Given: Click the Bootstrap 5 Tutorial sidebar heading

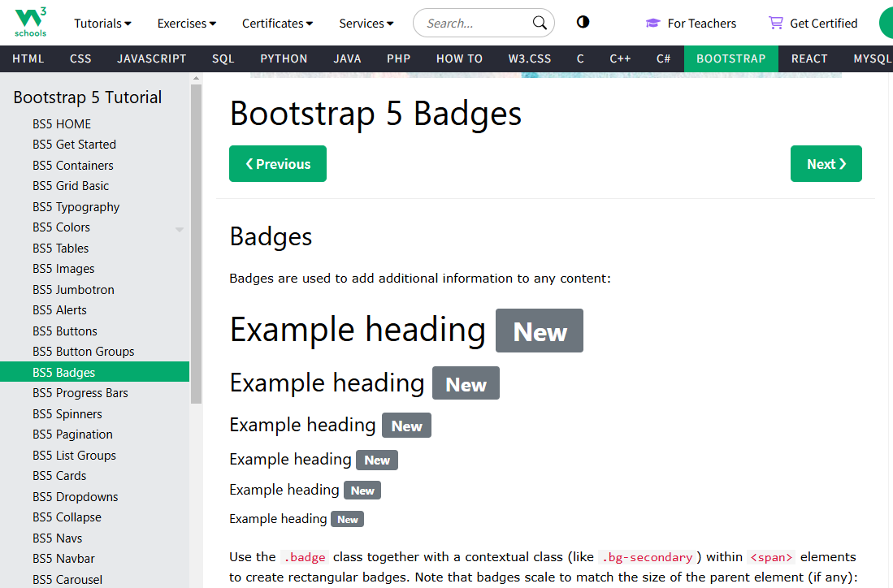Looking at the screenshot, I should [88, 97].
